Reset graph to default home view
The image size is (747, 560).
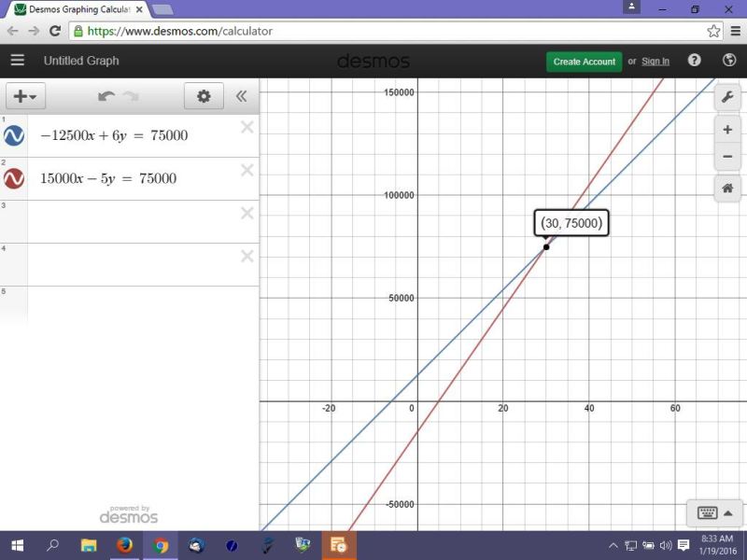tap(727, 189)
